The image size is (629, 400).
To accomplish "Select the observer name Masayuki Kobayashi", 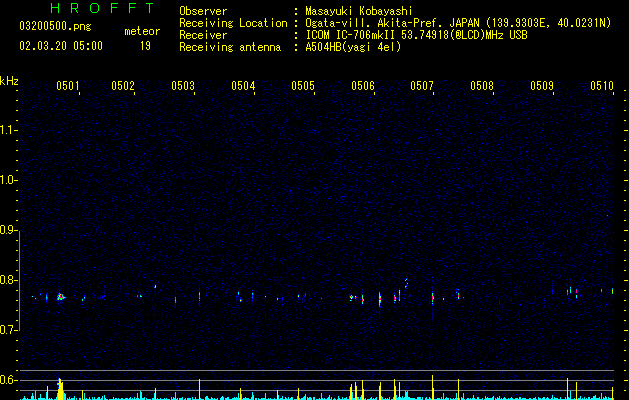I will click(x=359, y=11).
